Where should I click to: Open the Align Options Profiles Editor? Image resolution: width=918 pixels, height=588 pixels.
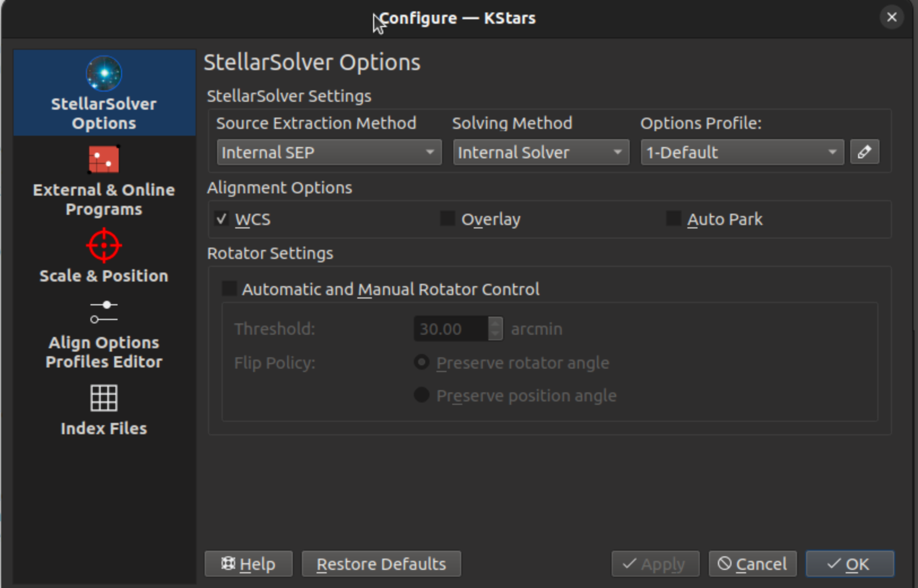pyautogui.click(x=103, y=334)
